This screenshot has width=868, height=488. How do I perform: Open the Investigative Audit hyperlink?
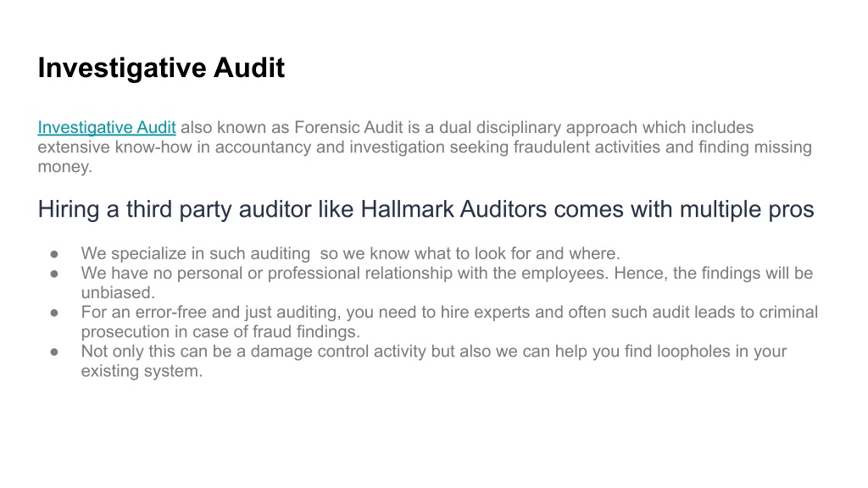(107, 127)
